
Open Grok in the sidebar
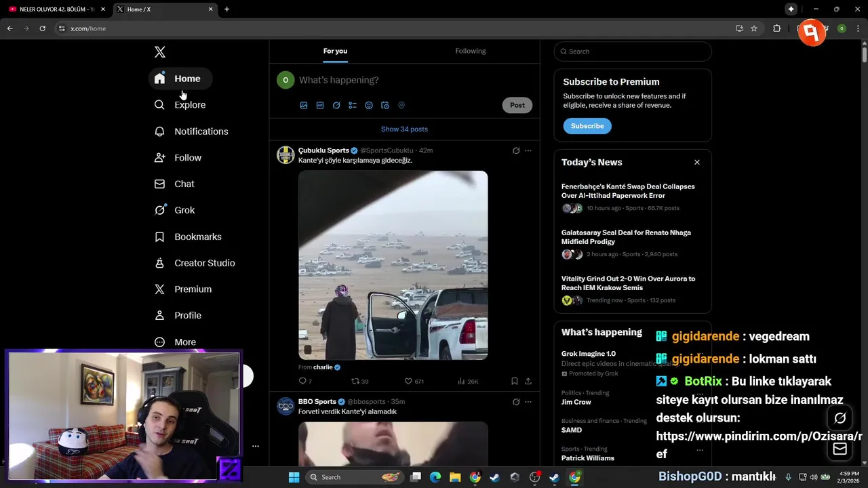(175, 210)
